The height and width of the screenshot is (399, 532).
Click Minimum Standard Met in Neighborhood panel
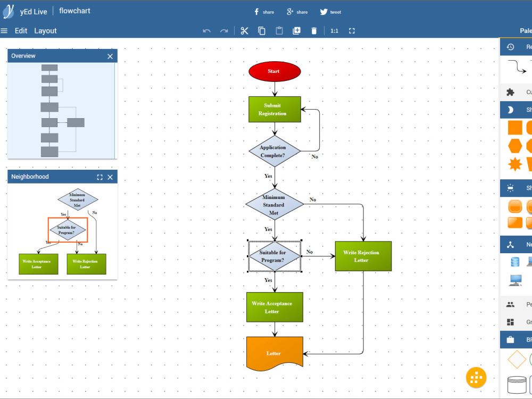(x=78, y=199)
